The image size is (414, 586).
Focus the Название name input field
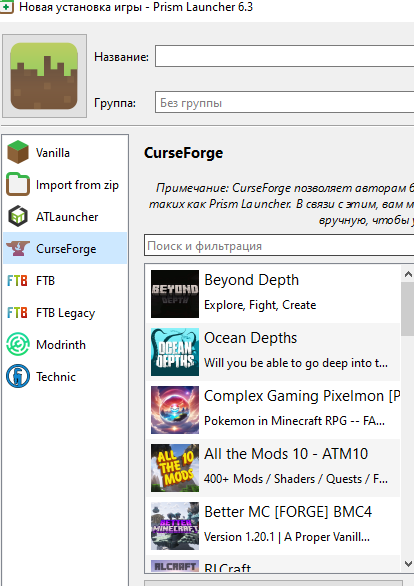pyautogui.click(x=285, y=56)
